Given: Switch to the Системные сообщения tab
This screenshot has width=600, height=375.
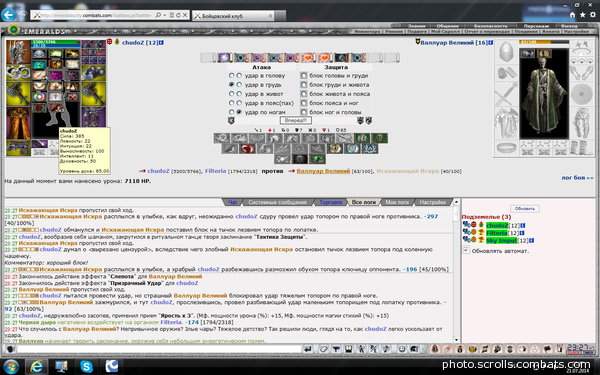Looking at the screenshot, I should (x=277, y=202).
